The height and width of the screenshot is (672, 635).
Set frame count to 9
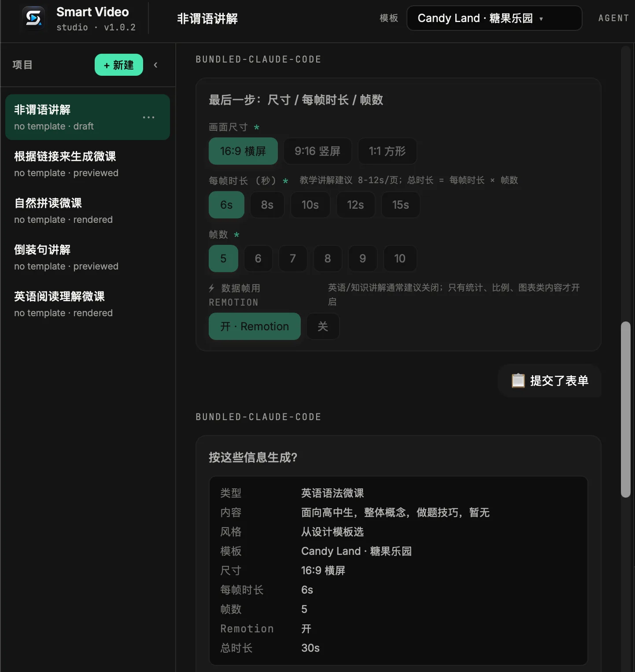[362, 258]
